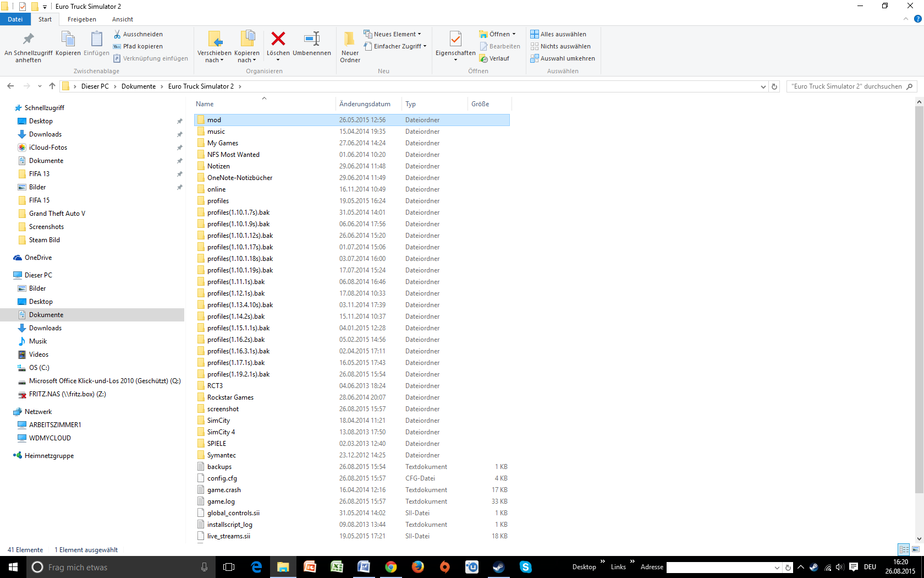Open Steam from taskbar

coord(498,567)
